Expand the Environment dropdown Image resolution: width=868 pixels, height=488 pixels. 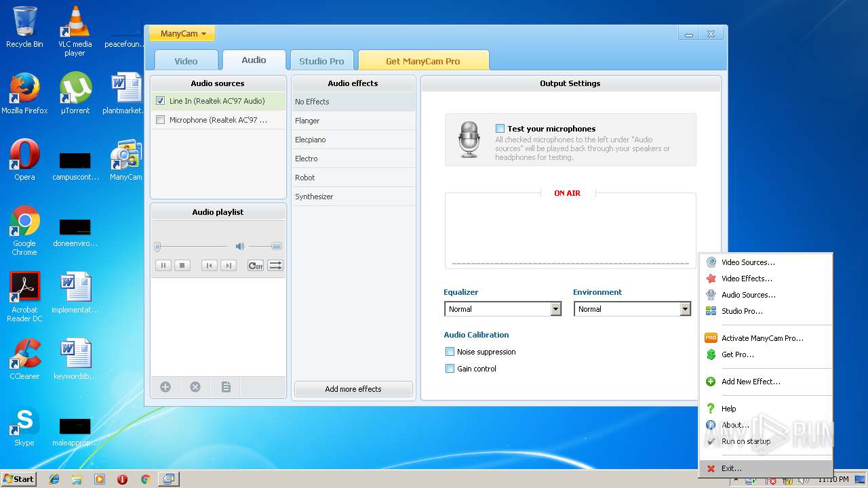coord(685,309)
